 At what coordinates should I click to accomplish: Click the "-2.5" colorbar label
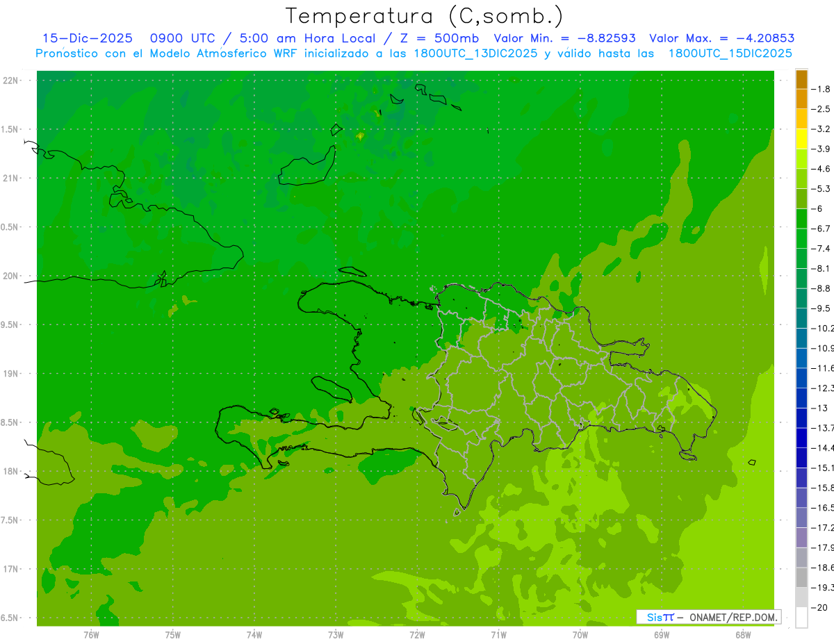click(x=821, y=109)
